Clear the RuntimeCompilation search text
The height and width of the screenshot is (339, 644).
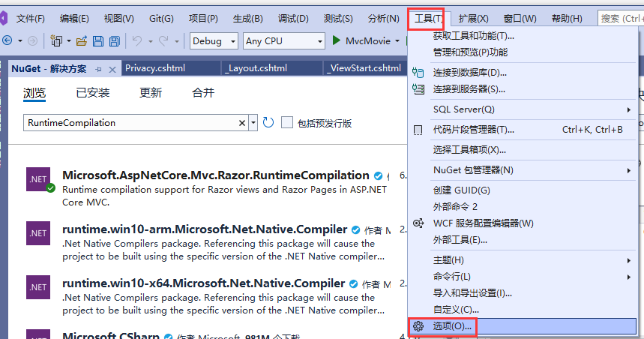coord(242,123)
